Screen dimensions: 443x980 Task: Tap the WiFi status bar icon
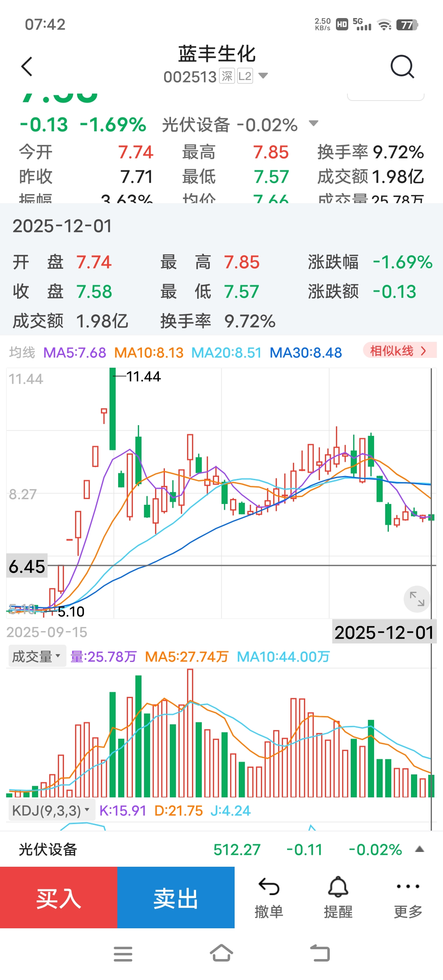coord(384,25)
